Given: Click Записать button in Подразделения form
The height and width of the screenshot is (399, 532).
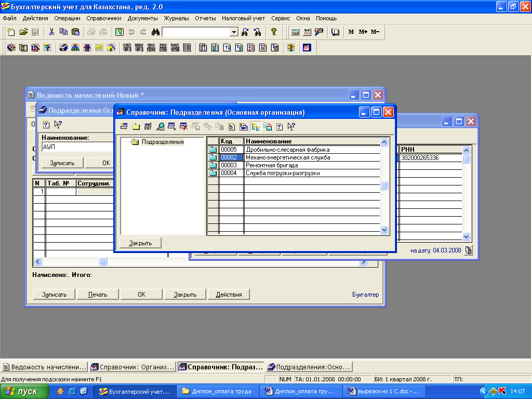Looking at the screenshot, I should (62, 163).
